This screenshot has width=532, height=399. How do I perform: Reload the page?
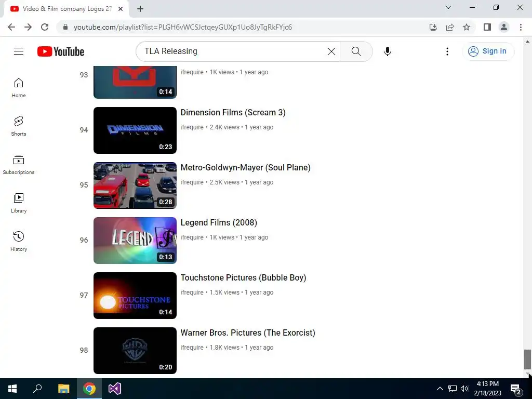(45, 27)
